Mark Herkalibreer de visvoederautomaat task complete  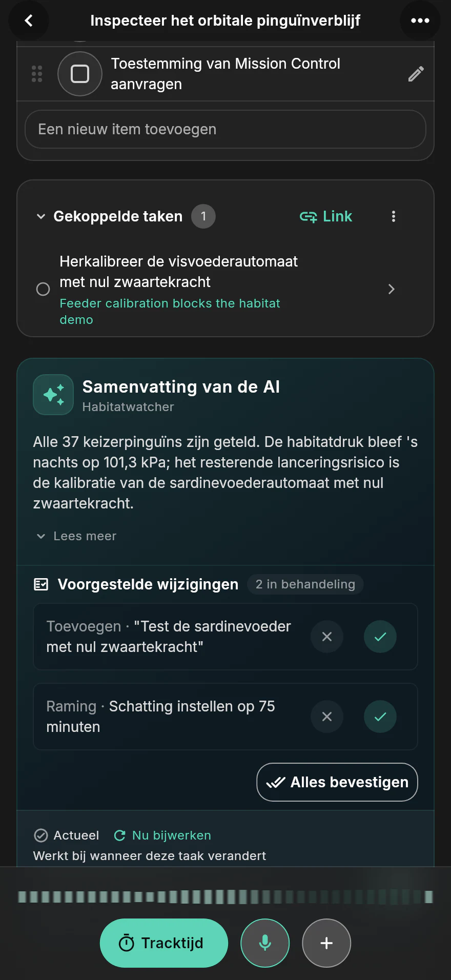[x=43, y=289]
